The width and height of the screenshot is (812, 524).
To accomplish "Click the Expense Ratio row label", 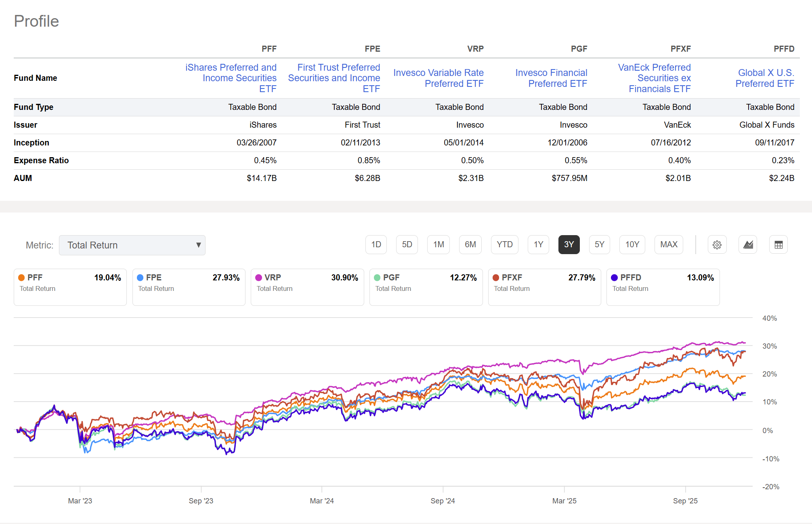I will pos(41,160).
